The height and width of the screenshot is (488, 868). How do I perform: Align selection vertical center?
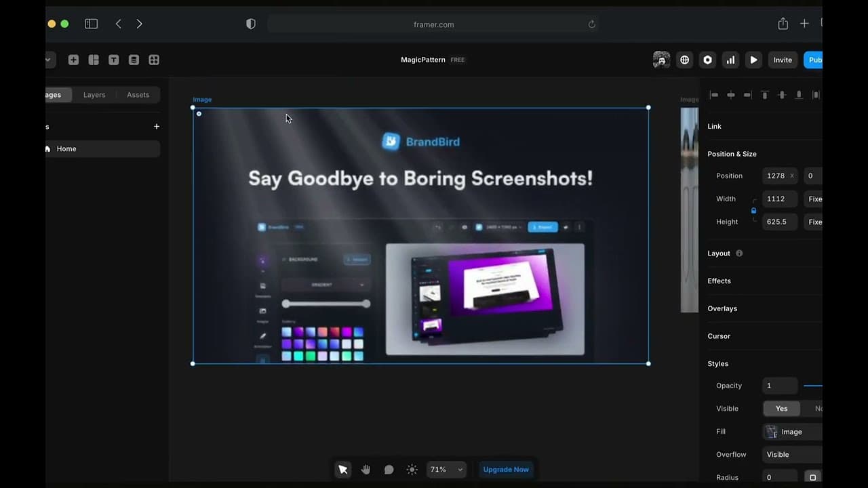(x=782, y=95)
